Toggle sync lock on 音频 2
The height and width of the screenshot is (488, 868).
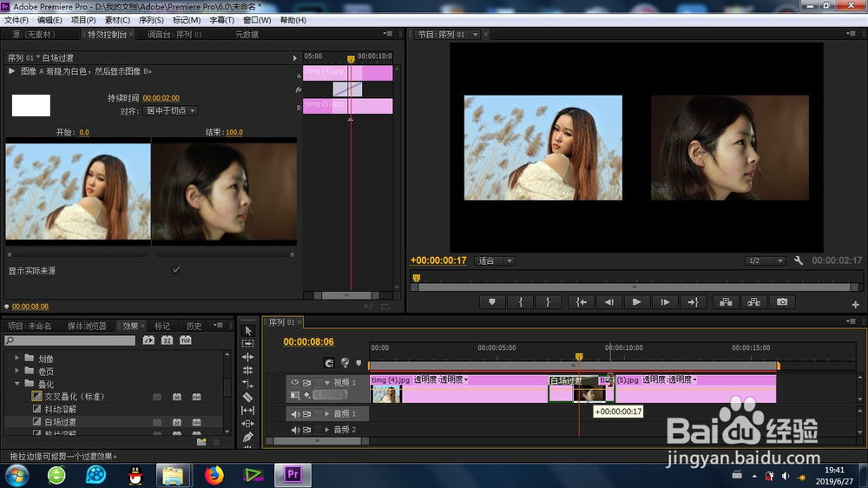[x=306, y=430]
